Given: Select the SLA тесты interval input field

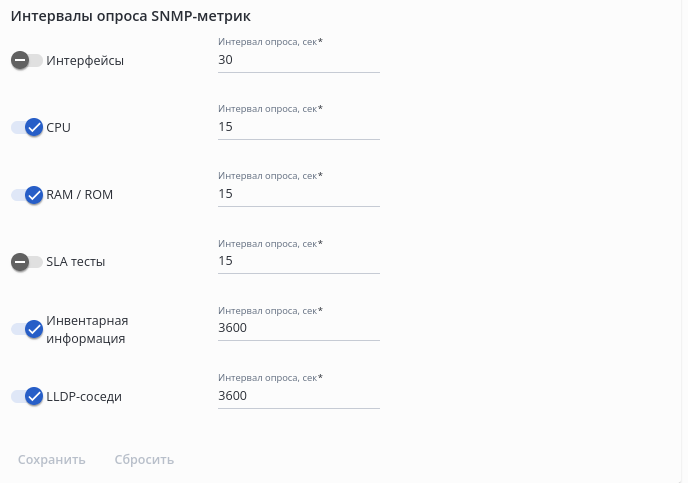Looking at the screenshot, I should point(298,261).
